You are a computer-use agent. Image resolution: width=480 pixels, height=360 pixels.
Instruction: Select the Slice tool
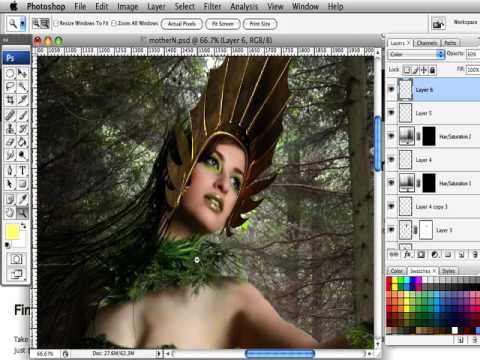[22, 100]
